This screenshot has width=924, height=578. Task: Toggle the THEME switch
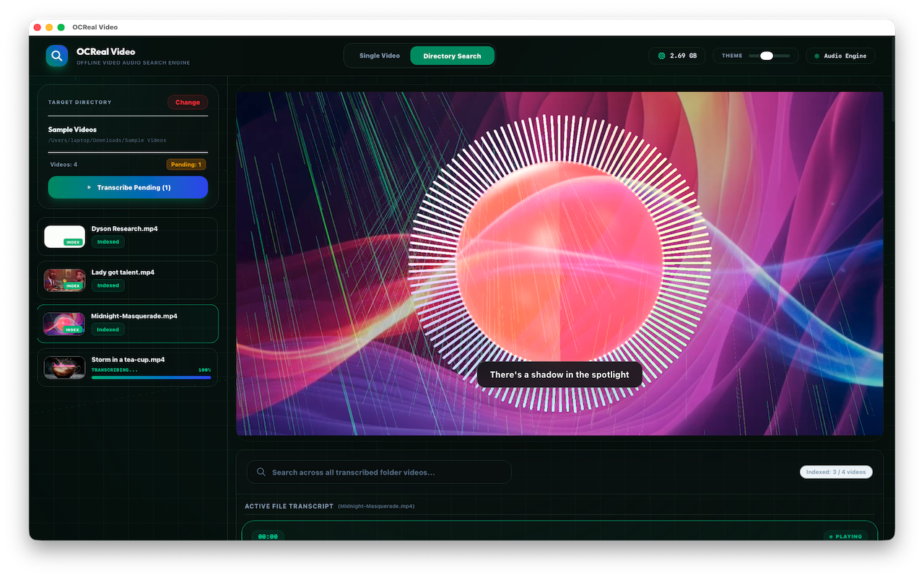(x=769, y=56)
